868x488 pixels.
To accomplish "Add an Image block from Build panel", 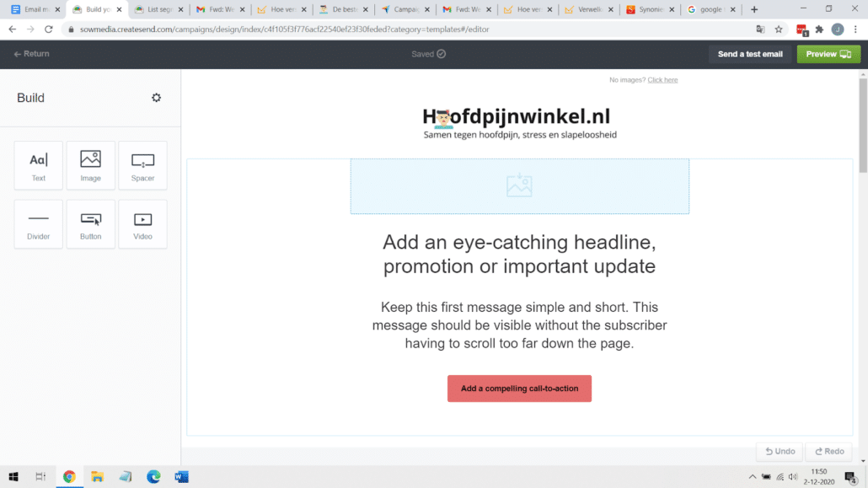I will 90,166.
